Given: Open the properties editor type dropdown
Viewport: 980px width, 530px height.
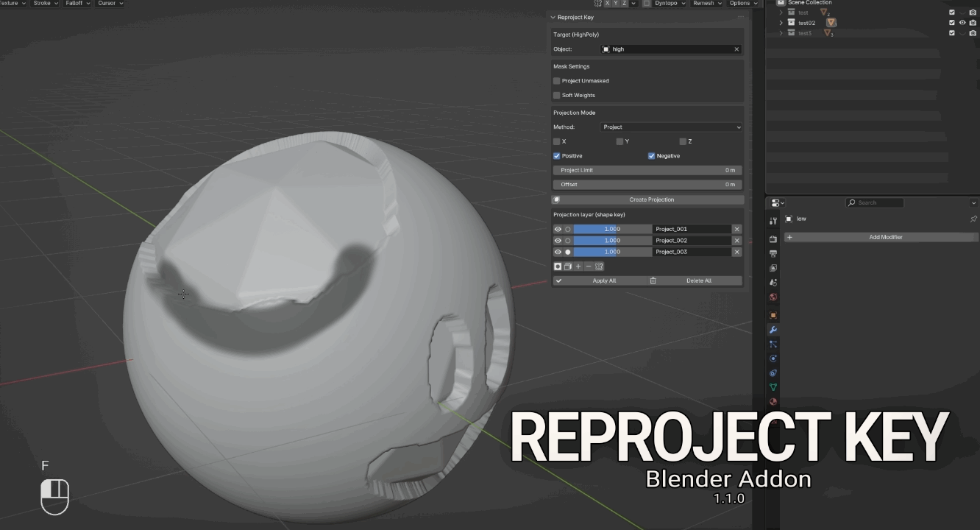Looking at the screenshot, I should tap(778, 202).
